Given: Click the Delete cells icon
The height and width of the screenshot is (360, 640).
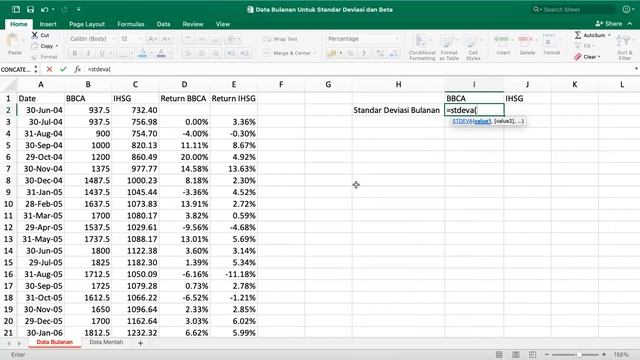Looking at the screenshot, I should click(x=526, y=40).
